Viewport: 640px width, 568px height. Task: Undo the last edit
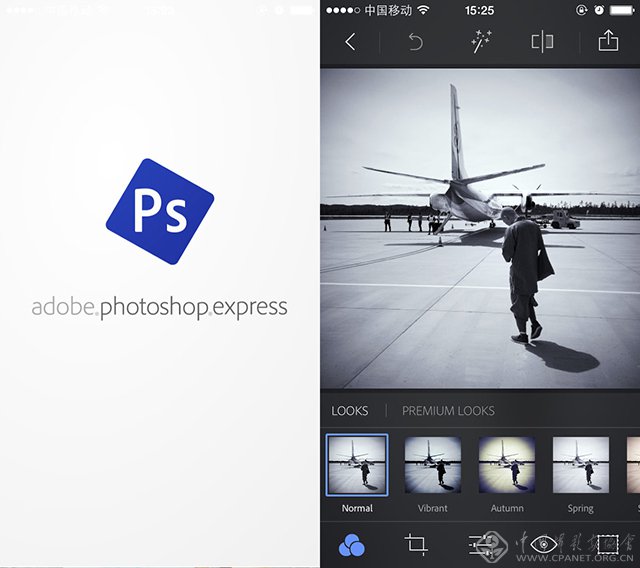(x=415, y=42)
